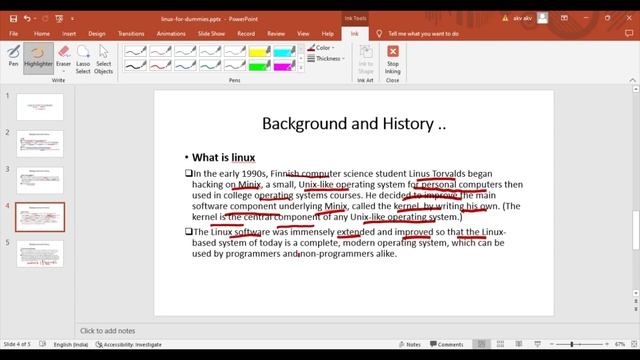The image size is (640, 360).
Task: Open the Animations tab
Action: click(171, 33)
